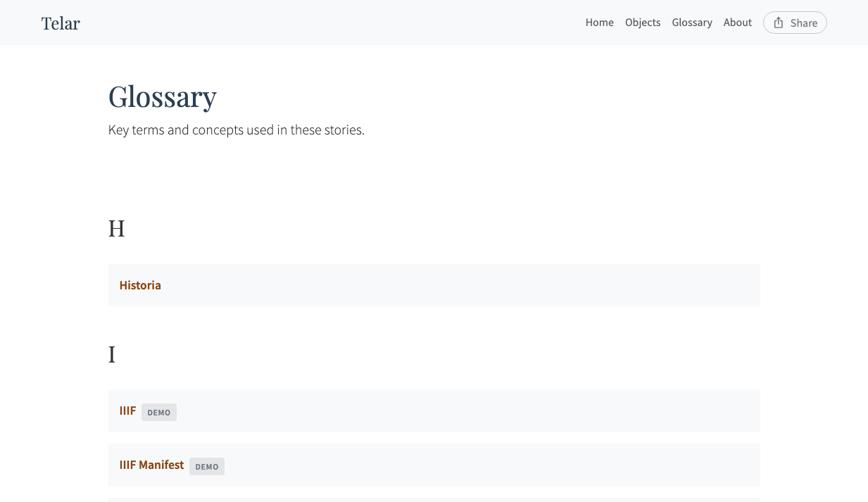Click the DEMO badge beside IIIF Manifest
This screenshot has width=868, height=502.
click(x=206, y=466)
